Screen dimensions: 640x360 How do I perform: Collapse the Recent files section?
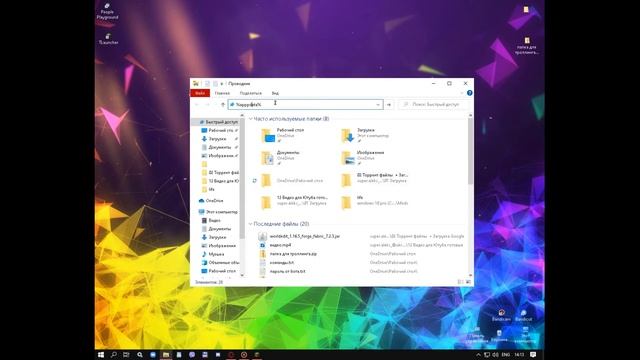(251, 224)
